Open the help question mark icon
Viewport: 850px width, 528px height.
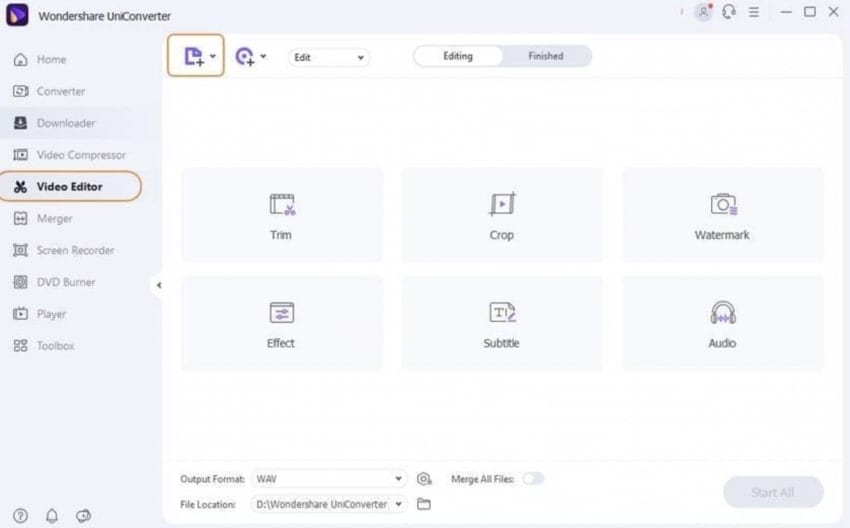tap(21, 516)
